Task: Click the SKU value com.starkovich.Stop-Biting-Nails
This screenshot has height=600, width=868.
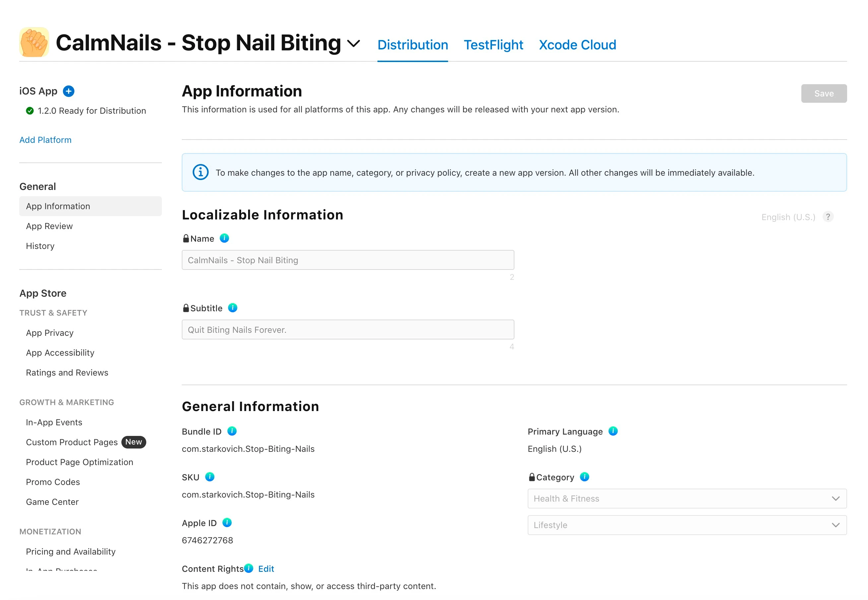Action: click(248, 494)
